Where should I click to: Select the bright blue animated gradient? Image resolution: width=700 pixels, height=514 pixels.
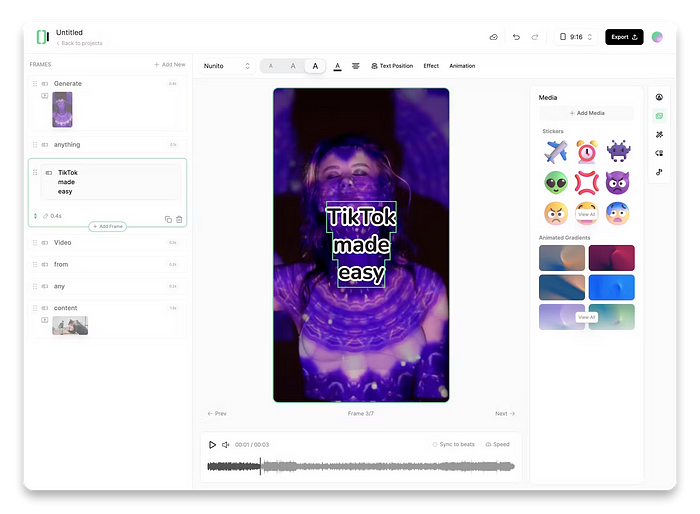[x=612, y=287]
